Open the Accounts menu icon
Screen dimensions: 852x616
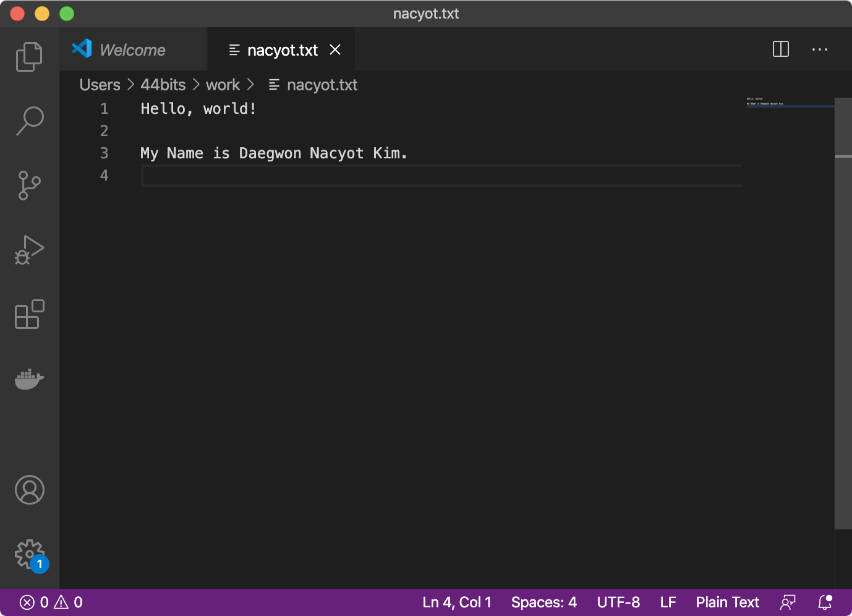(x=29, y=490)
